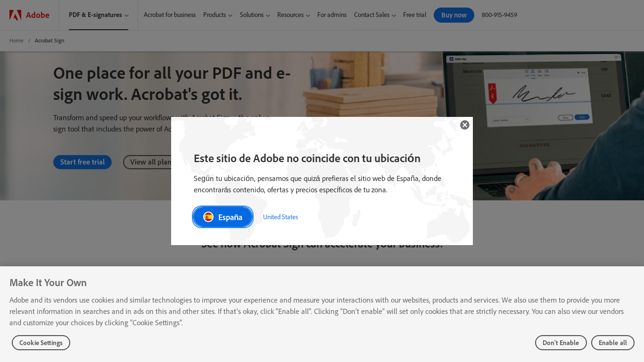Open the Free trial nav link
The image size is (644, 362).
tap(414, 15)
